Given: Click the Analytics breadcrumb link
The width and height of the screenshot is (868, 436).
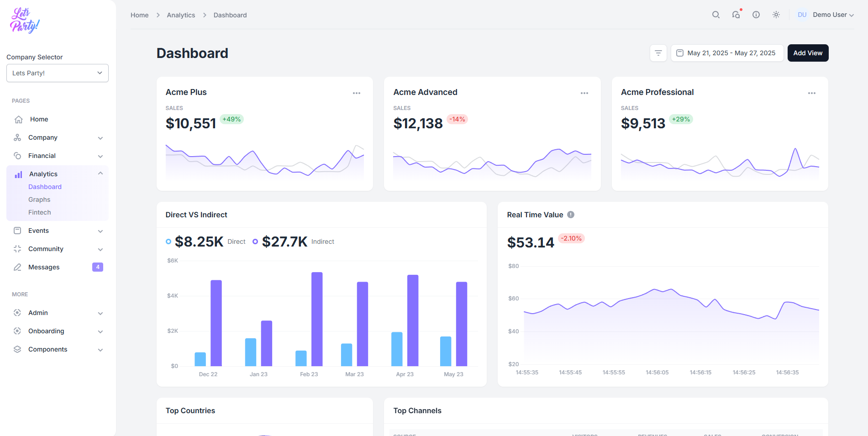Looking at the screenshot, I should (181, 15).
